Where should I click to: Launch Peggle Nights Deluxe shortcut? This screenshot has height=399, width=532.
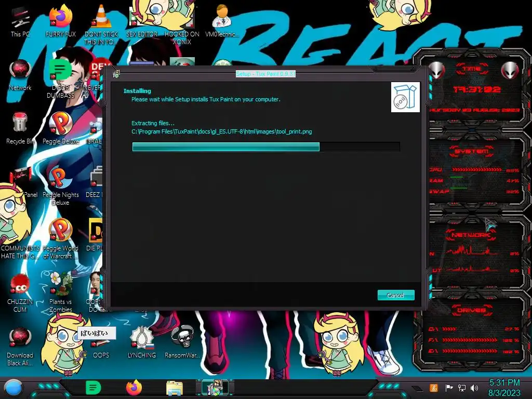[60, 186]
